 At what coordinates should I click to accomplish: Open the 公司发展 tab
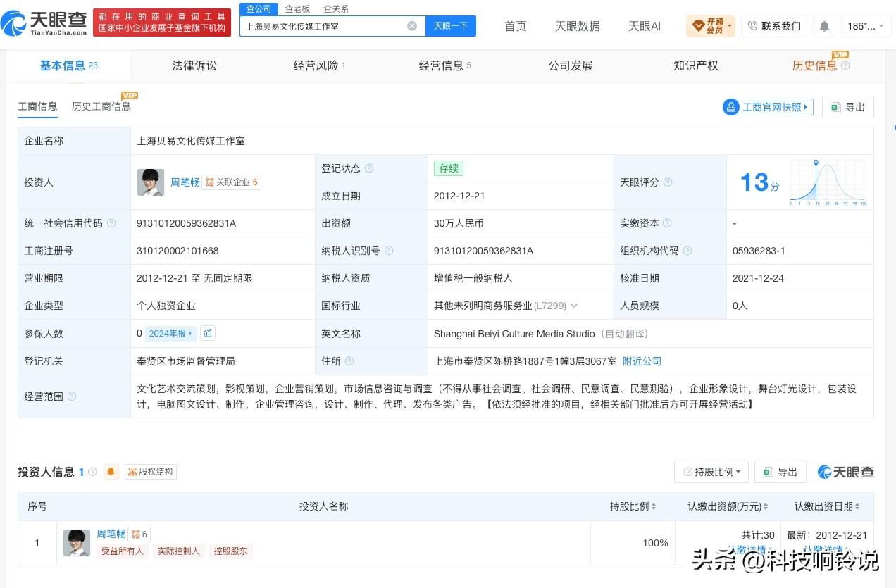point(571,65)
